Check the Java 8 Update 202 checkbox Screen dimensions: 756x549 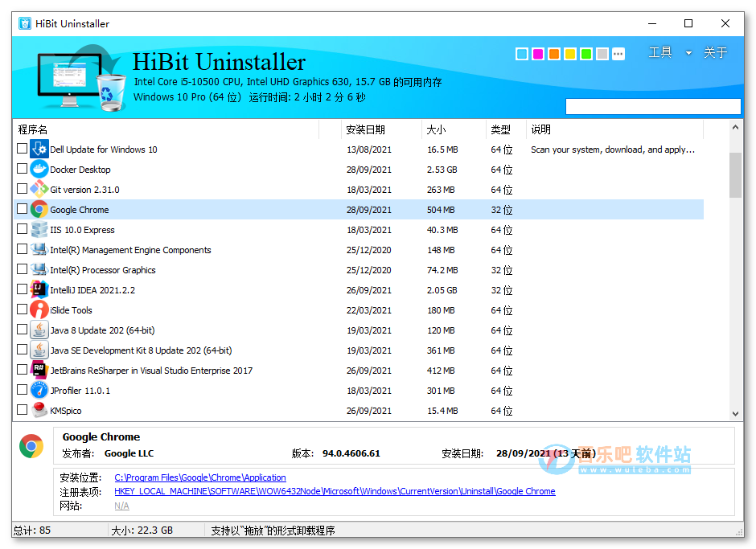coord(22,330)
